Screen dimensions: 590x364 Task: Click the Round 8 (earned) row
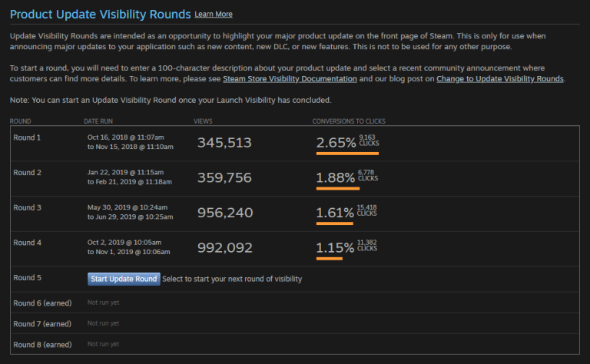(x=42, y=344)
